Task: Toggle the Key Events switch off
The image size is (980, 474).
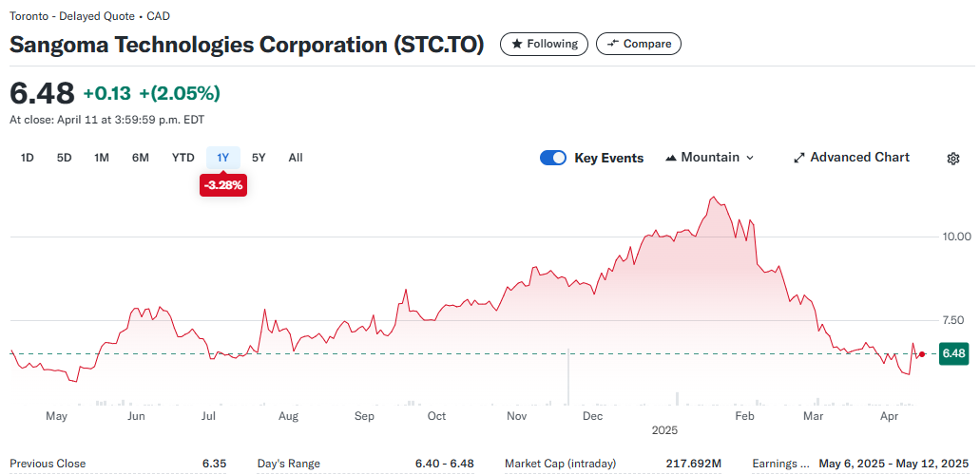Action: [553, 158]
